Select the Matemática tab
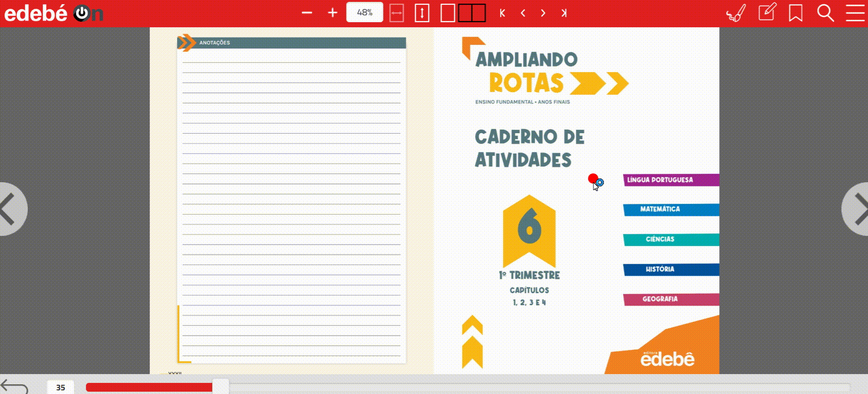The height and width of the screenshot is (394, 868). tap(671, 209)
